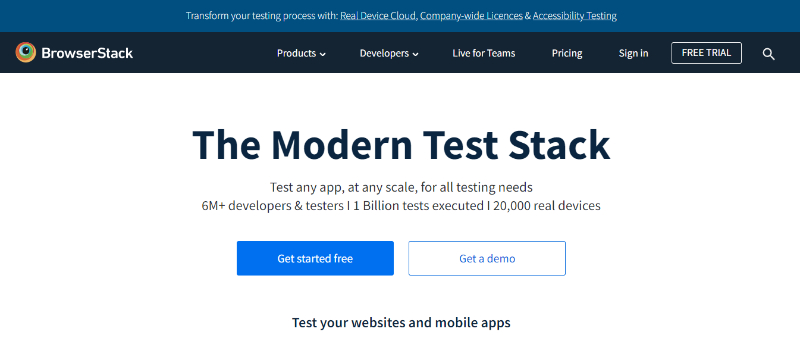The width and height of the screenshot is (800, 363).
Task: Click the BrowserStack wordmark text
Action: [x=87, y=53]
